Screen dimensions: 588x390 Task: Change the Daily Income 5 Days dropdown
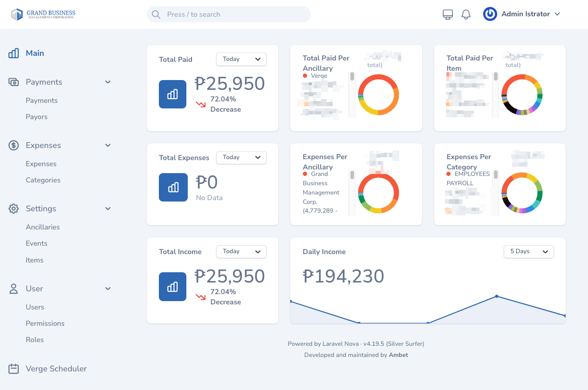528,251
